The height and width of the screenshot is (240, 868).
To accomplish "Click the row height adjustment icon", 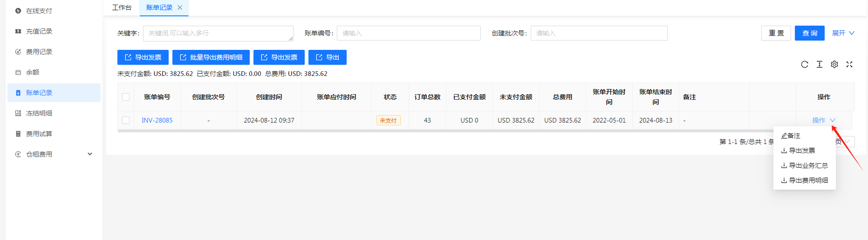I will click(819, 64).
